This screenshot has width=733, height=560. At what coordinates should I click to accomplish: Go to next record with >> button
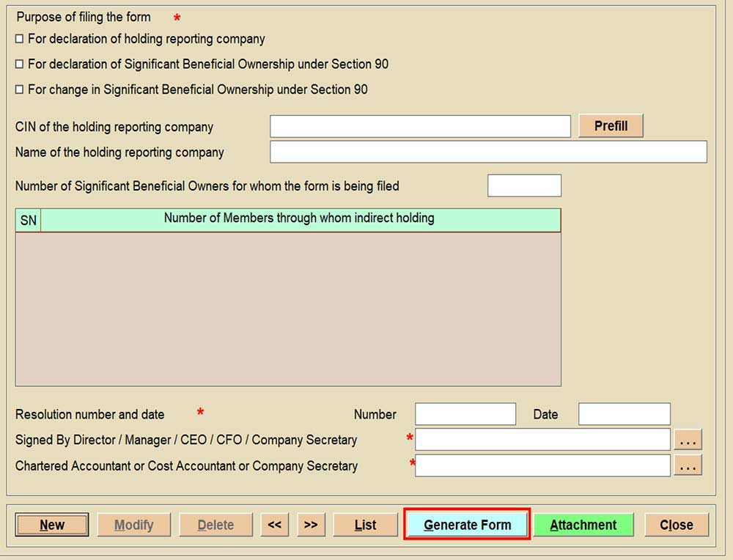point(311,525)
